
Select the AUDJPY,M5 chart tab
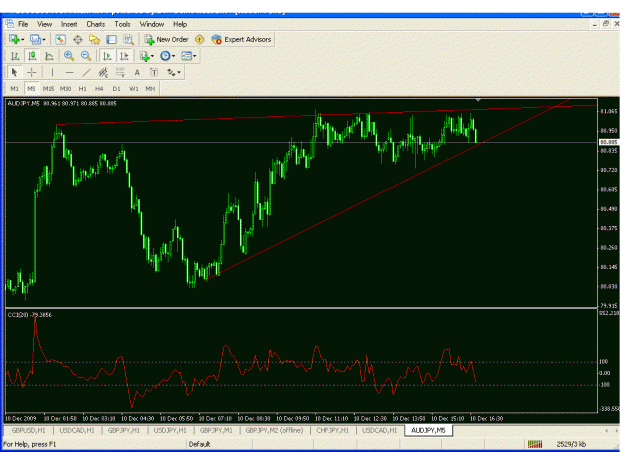[x=428, y=430]
